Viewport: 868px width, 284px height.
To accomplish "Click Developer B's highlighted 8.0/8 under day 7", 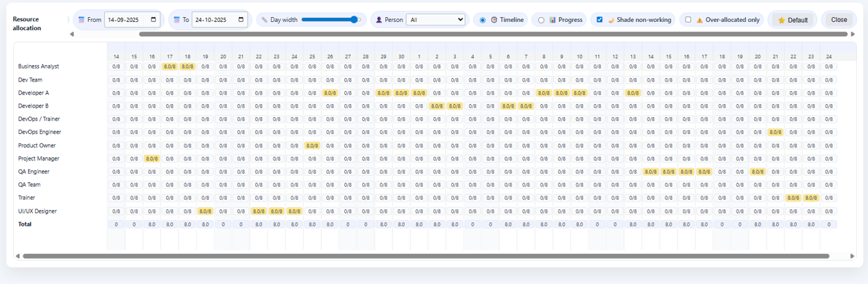I will [526, 106].
